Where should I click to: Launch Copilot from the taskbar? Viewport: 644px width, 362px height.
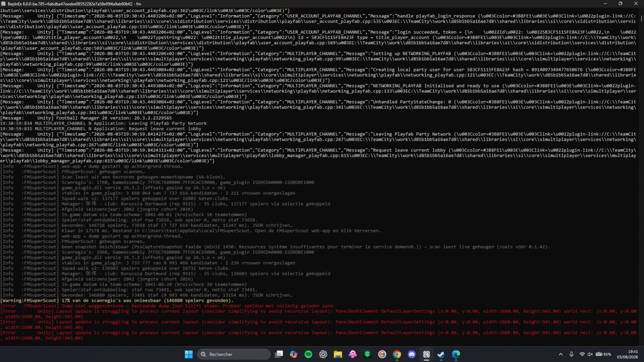[x=294, y=354]
